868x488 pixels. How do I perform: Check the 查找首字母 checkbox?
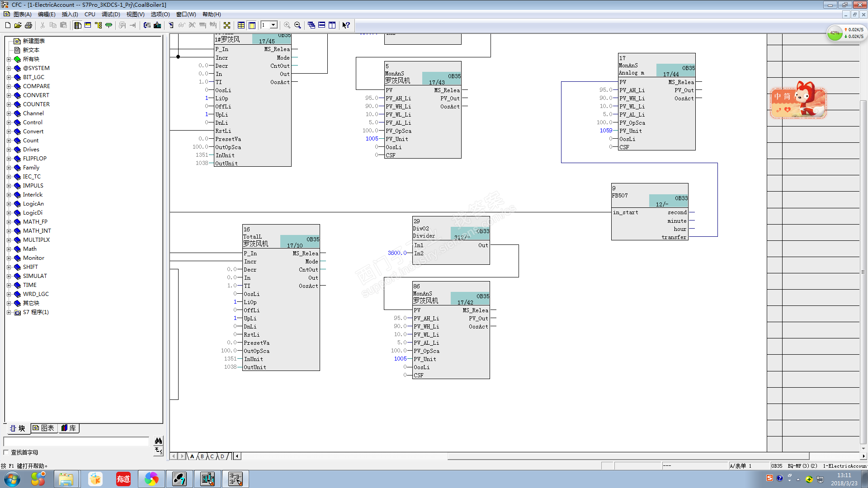pyautogui.click(x=6, y=452)
